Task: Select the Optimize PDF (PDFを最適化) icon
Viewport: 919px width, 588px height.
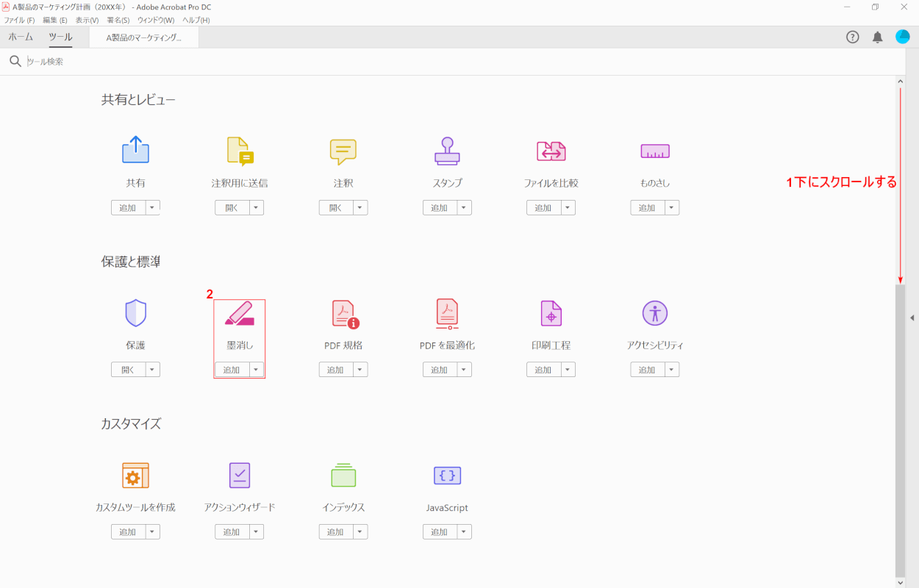Action: pos(447,314)
